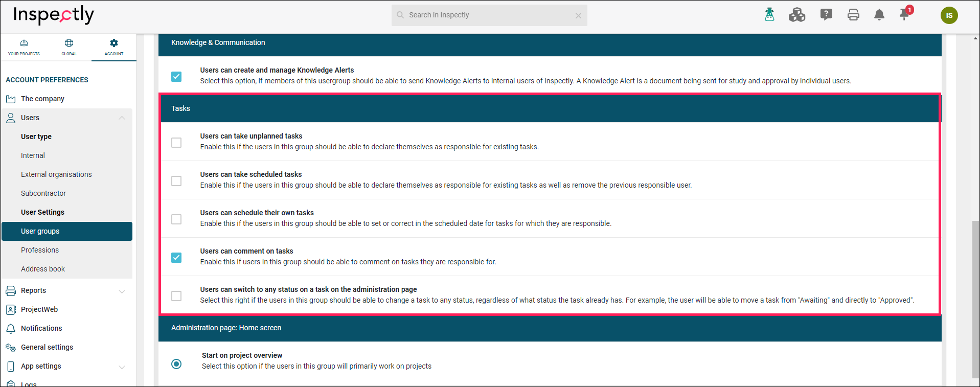Click the User Settings heading
Viewport: 980px width, 387px height.
42,212
